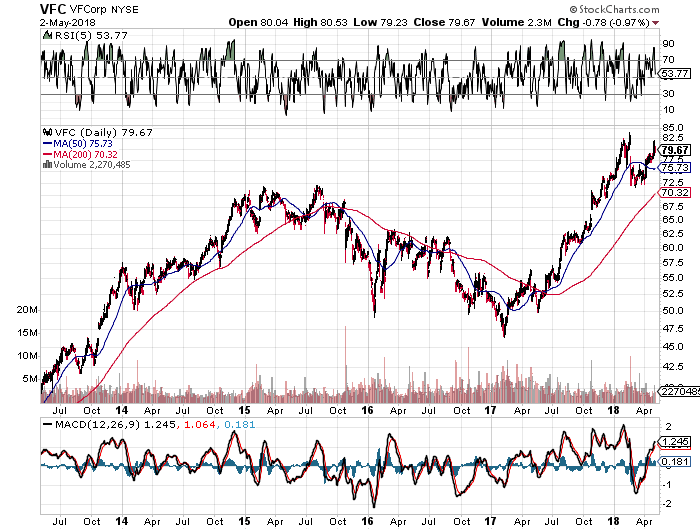Select the black MACD line swatch

[x=47, y=425]
